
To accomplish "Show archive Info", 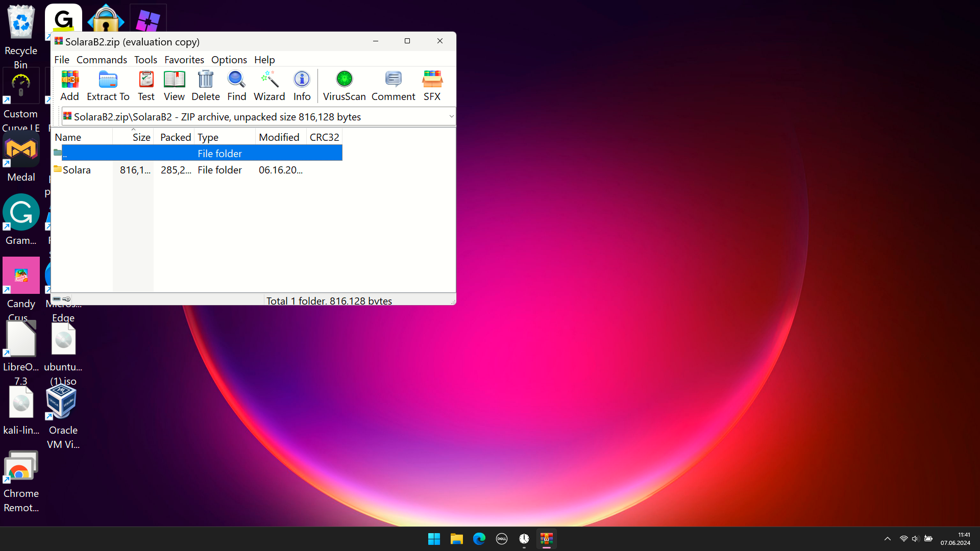I will 302,86.
